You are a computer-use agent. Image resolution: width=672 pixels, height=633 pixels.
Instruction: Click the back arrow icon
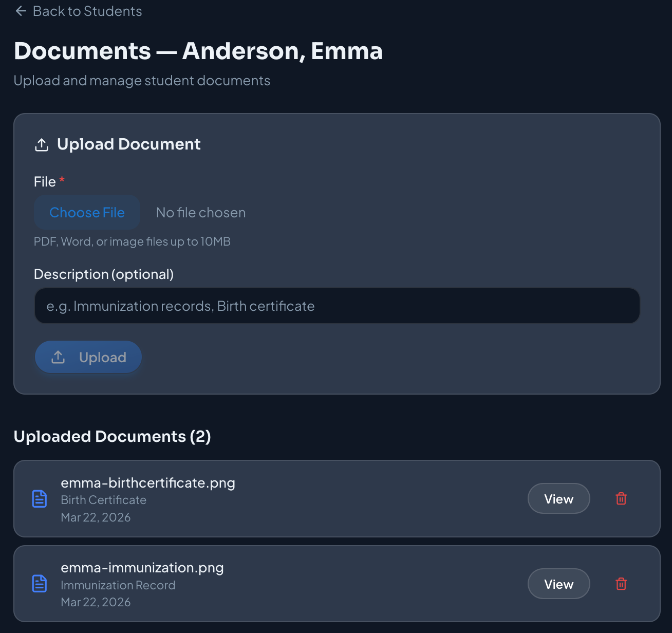pos(21,11)
